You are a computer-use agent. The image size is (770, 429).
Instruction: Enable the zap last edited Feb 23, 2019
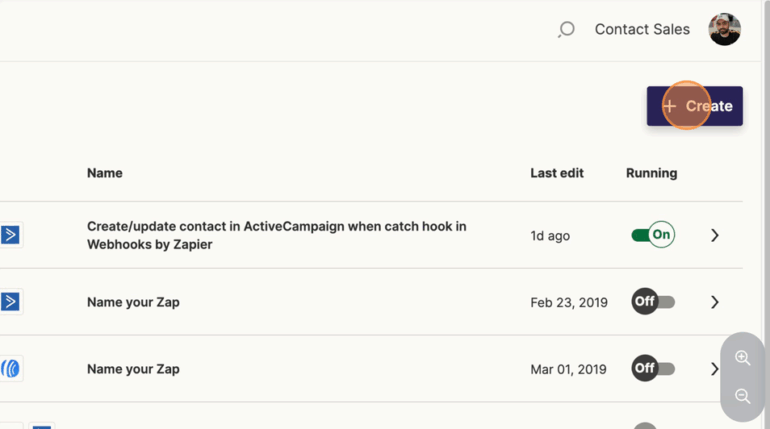tap(653, 302)
